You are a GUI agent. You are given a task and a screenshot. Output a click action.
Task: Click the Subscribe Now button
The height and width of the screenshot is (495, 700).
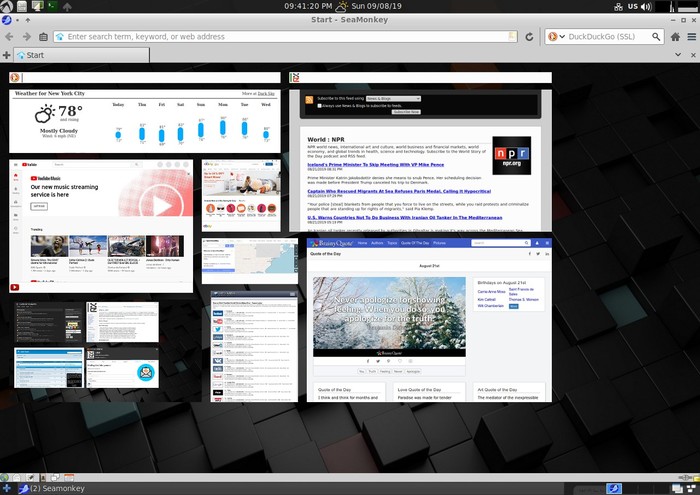coord(406,112)
